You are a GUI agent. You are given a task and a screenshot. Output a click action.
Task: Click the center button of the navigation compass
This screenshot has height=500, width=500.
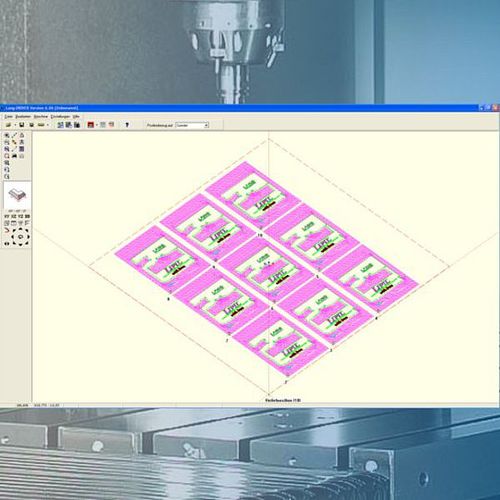pos(20,237)
